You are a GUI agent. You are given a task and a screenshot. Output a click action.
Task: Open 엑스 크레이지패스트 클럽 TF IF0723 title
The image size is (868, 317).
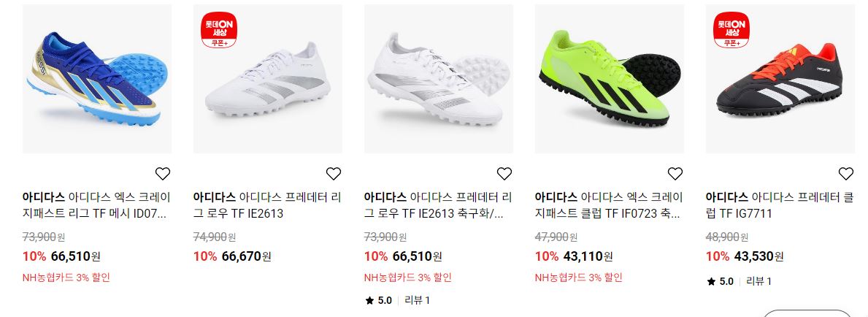pos(609,205)
